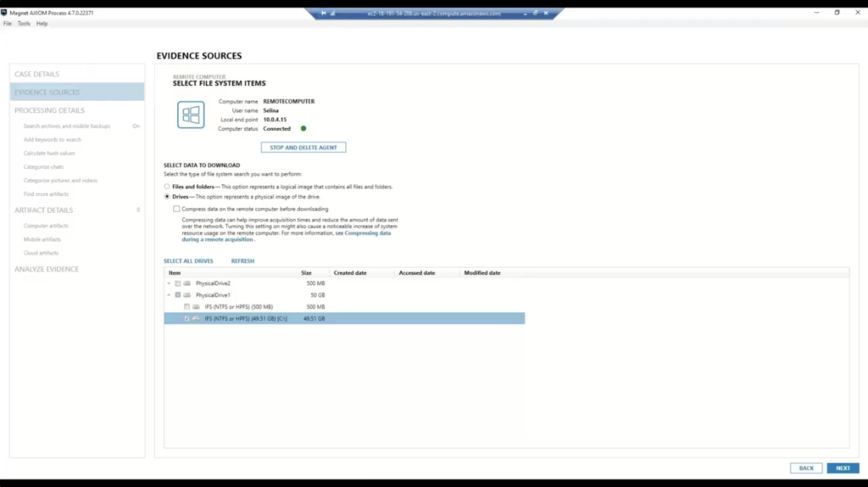This screenshot has height=487, width=868.
Task: Open Add keywords to search
Action: tap(53, 140)
